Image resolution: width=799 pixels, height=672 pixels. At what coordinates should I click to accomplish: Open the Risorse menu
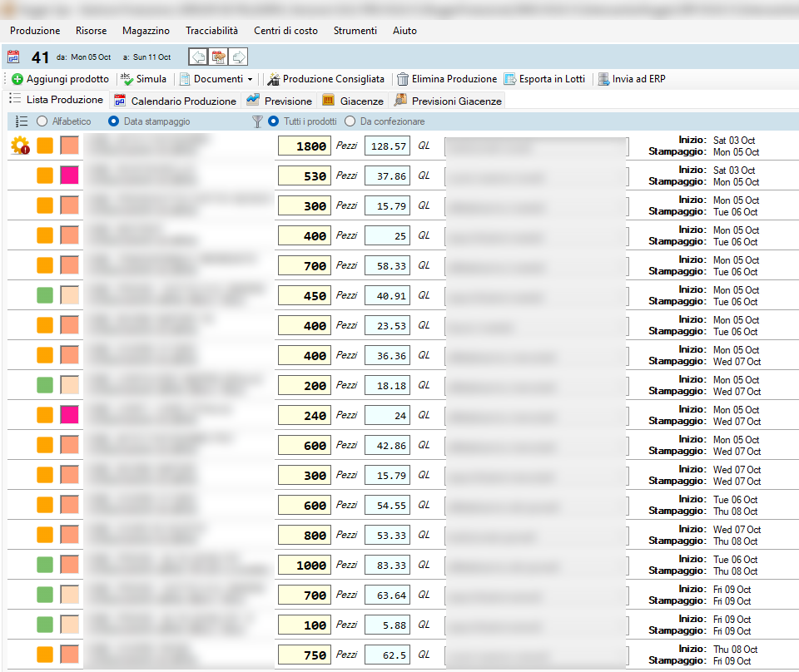(92, 31)
